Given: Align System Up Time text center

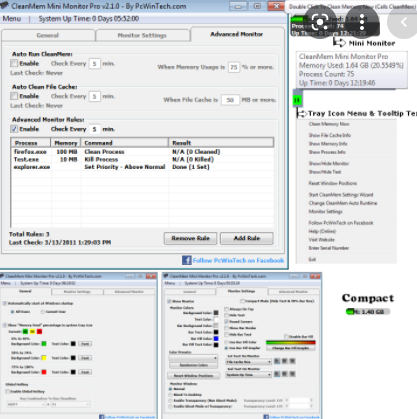Looking at the screenshot, I should [285, 374].
